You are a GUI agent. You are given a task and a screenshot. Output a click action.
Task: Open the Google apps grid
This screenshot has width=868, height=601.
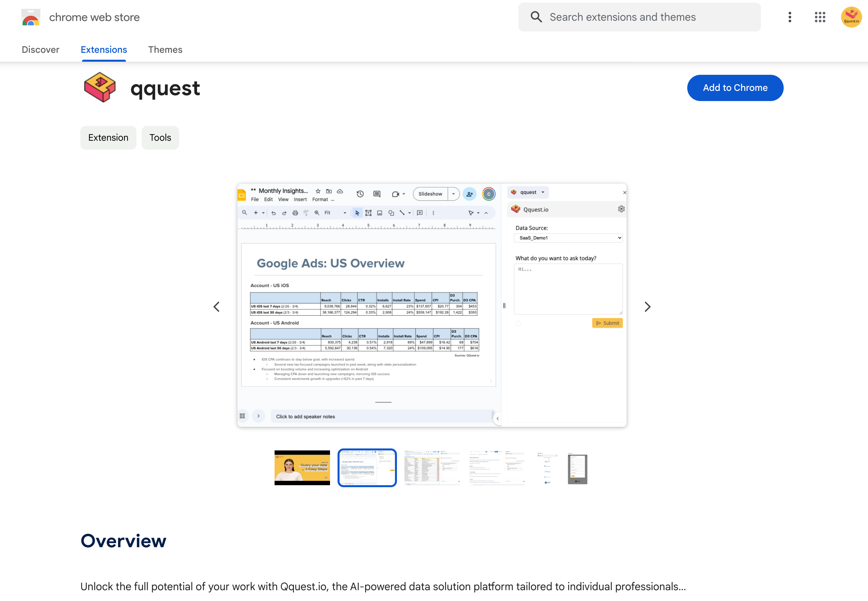819,17
